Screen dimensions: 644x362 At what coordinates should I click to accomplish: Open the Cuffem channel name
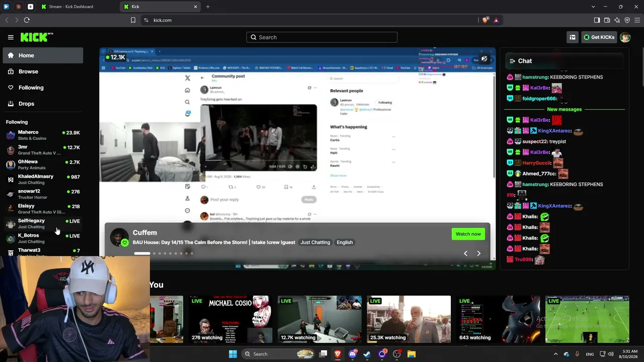(145, 232)
